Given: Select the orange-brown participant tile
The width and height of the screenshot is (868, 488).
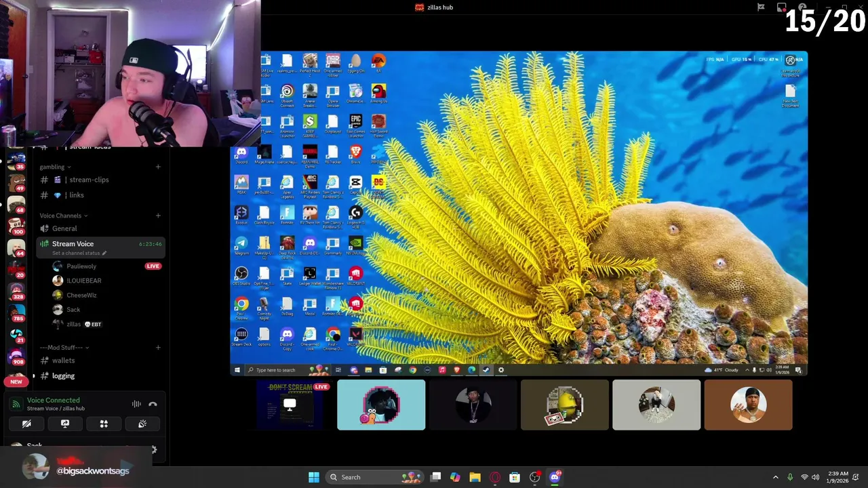Looking at the screenshot, I should [748, 405].
